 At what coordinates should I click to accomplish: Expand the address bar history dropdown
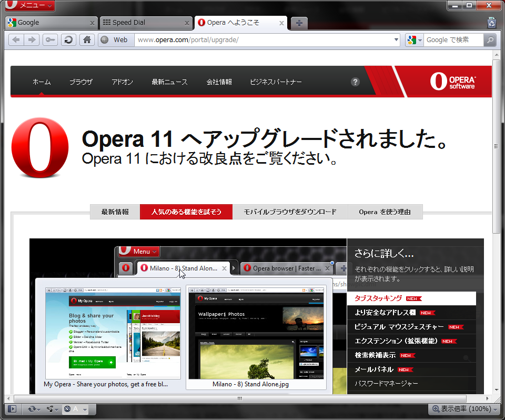point(396,39)
